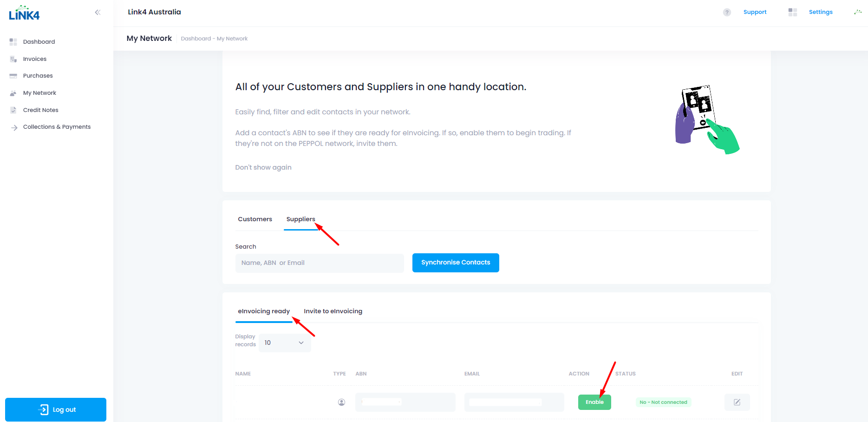Open the Support link

tap(755, 12)
